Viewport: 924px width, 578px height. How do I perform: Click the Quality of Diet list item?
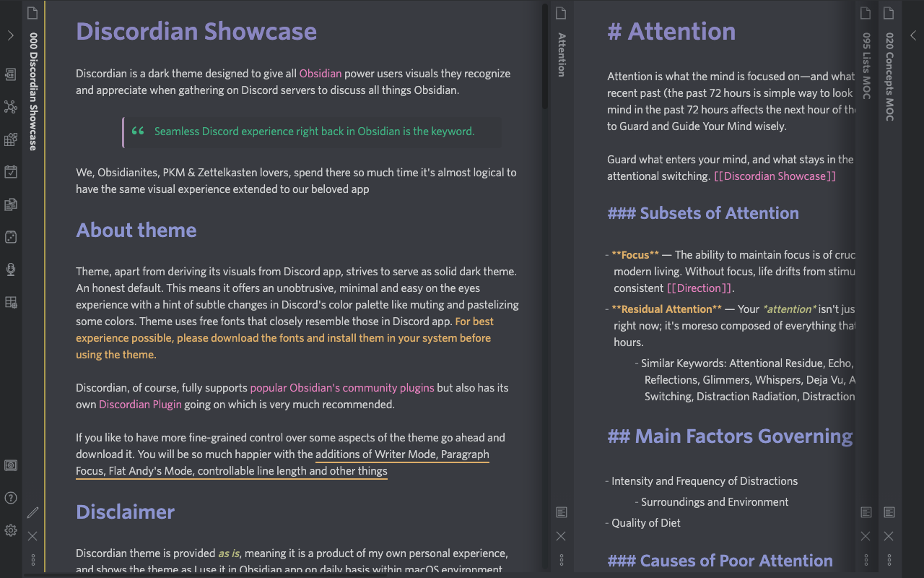click(646, 523)
